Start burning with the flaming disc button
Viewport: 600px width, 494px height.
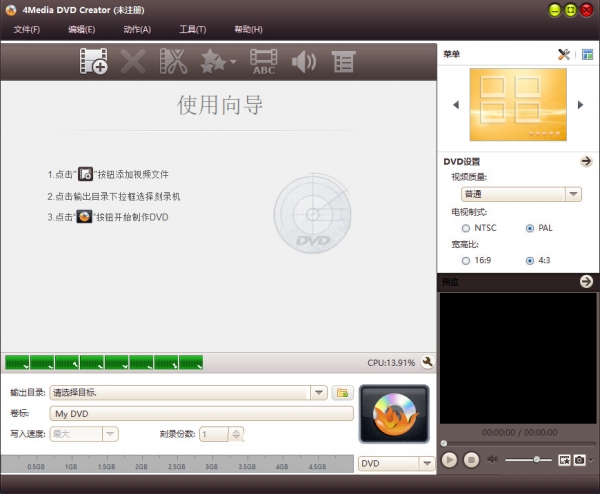point(394,414)
